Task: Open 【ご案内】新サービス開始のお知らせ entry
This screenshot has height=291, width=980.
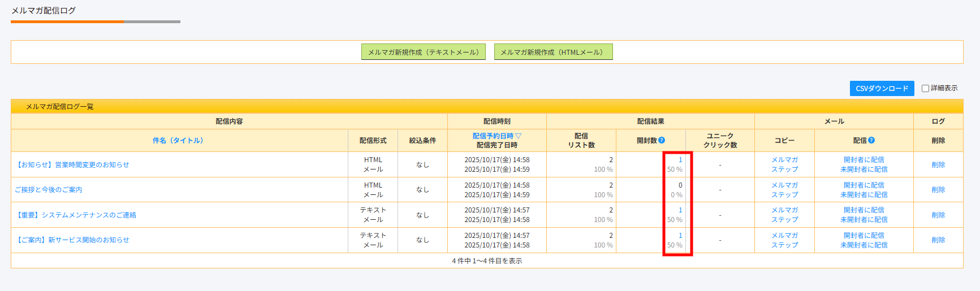Action: tap(72, 240)
